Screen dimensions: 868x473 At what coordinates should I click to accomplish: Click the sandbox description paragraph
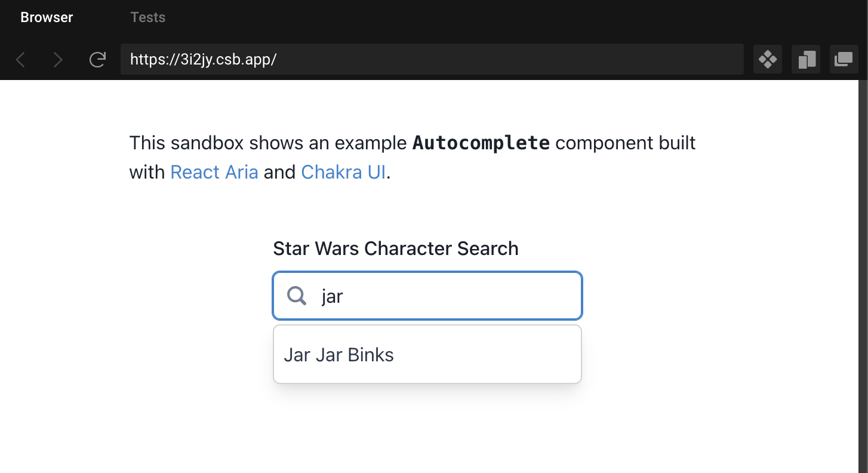[x=269, y=144]
